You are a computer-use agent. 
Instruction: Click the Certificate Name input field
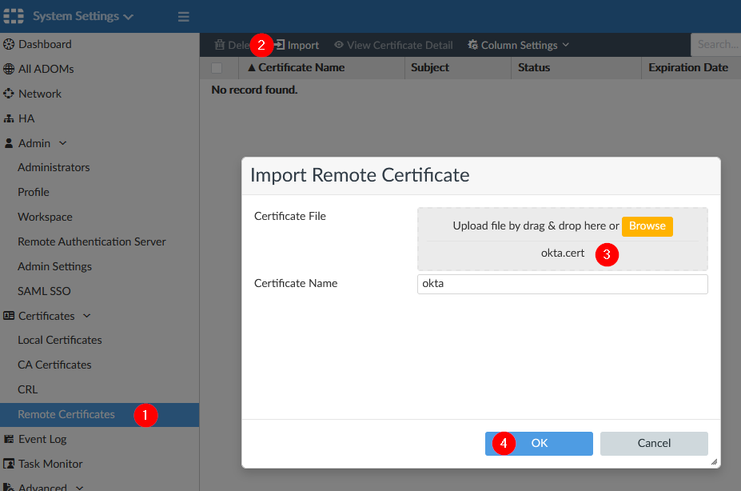tap(562, 284)
